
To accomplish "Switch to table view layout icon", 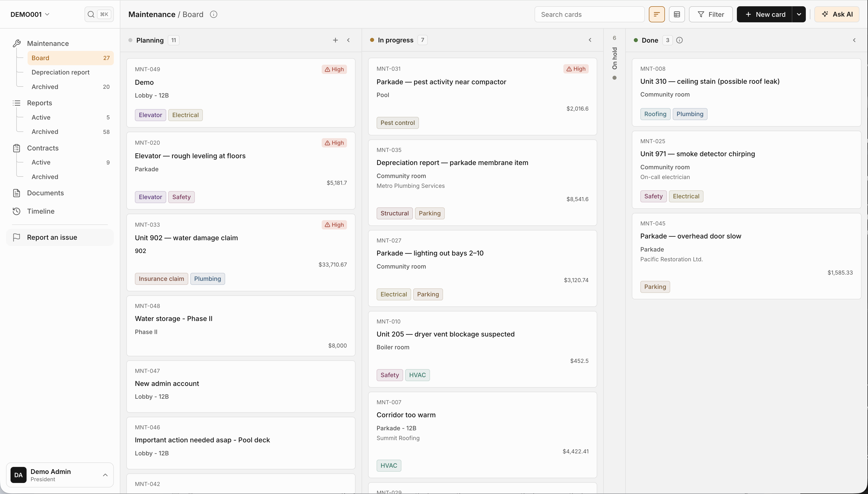I will [677, 14].
